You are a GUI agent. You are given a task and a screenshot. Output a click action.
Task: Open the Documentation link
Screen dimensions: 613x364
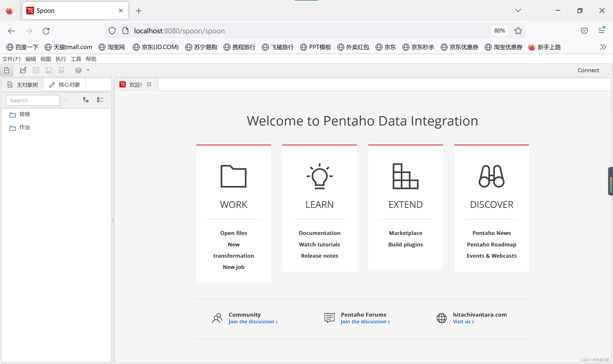point(319,233)
